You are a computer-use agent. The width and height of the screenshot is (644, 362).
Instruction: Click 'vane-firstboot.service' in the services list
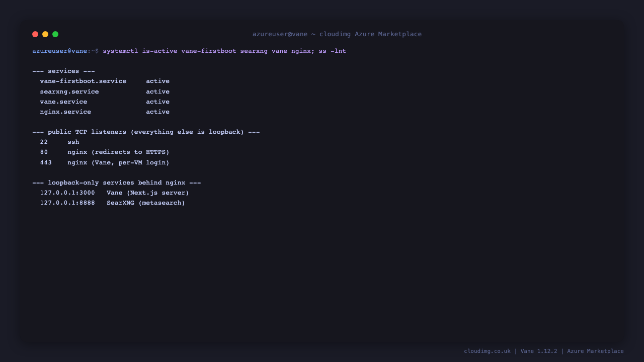pos(84,81)
